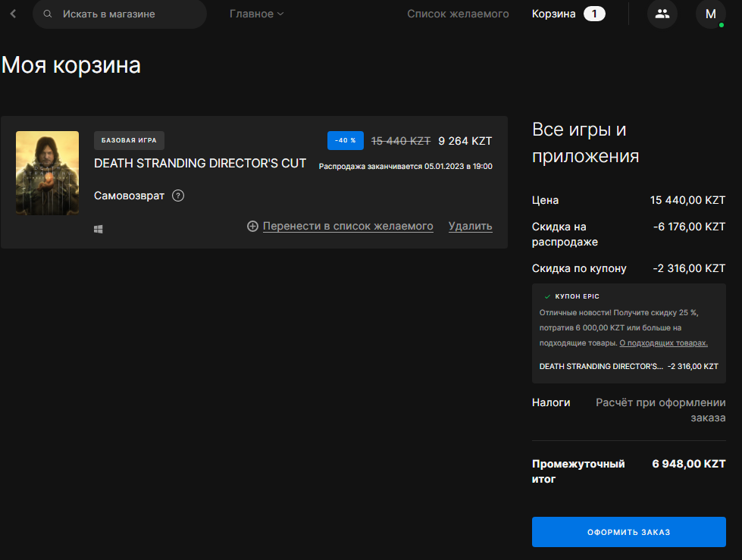Viewport: 742px width, 560px height.
Task: Click Перенести в список желаемого link
Action: [348, 226]
